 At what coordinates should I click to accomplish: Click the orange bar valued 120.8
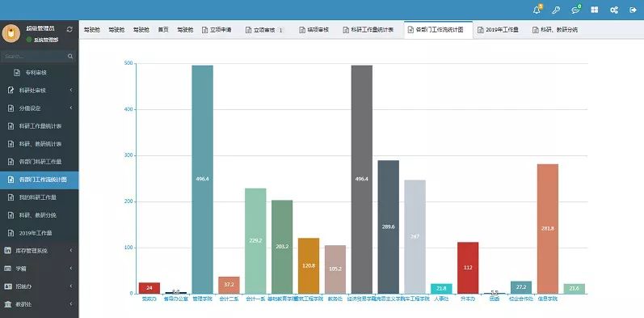(x=309, y=265)
